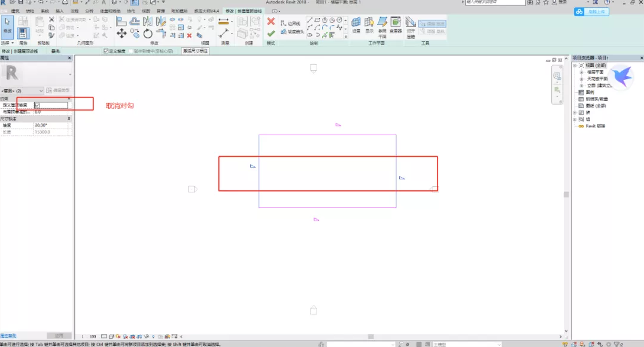Collapse the Dimensions (尺寸标注) section

(x=69, y=118)
